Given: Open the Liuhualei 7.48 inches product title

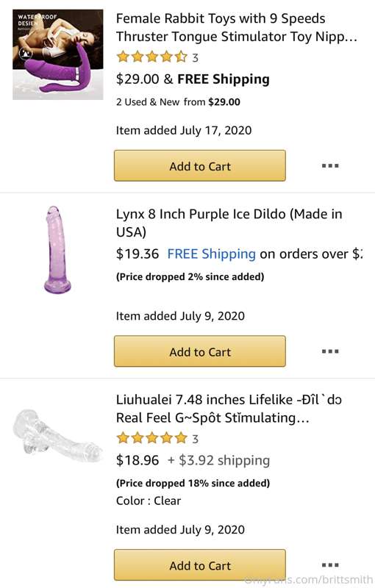Looking at the screenshot, I should [229, 409].
